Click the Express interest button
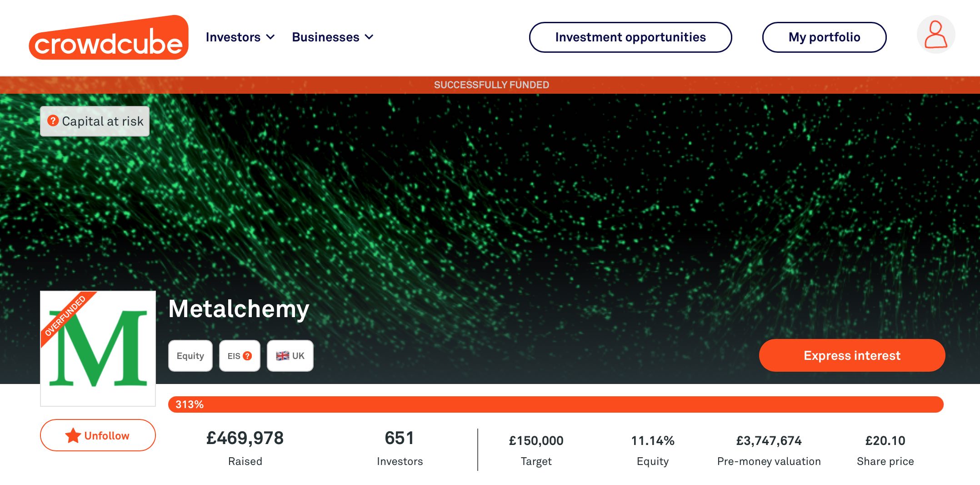The height and width of the screenshot is (485, 980). pos(852,355)
